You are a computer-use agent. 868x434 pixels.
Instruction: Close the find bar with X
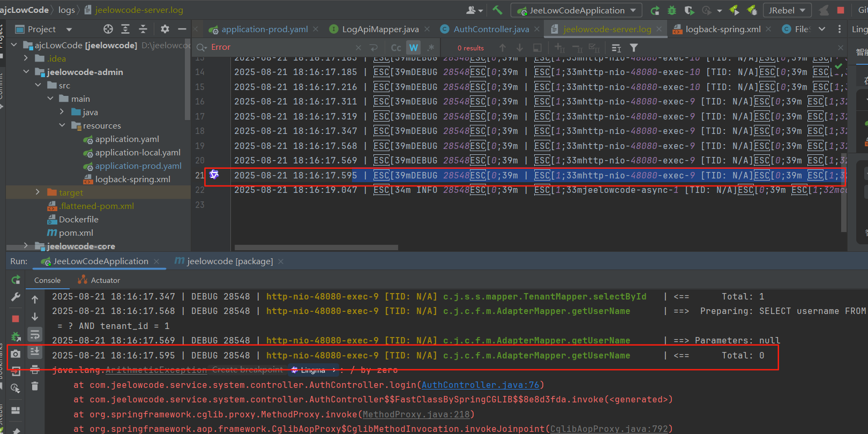click(841, 48)
